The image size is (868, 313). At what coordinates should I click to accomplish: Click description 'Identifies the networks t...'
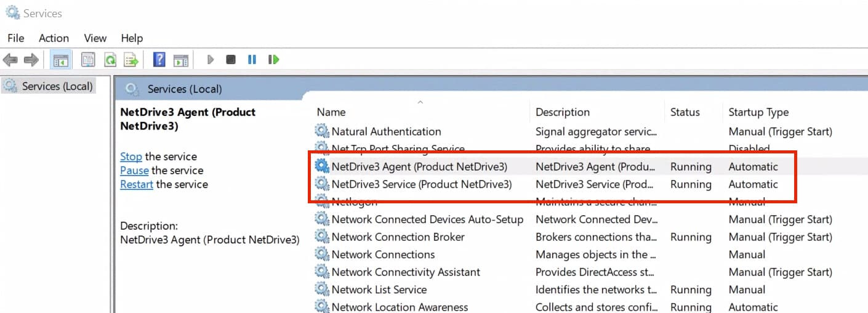coord(596,290)
